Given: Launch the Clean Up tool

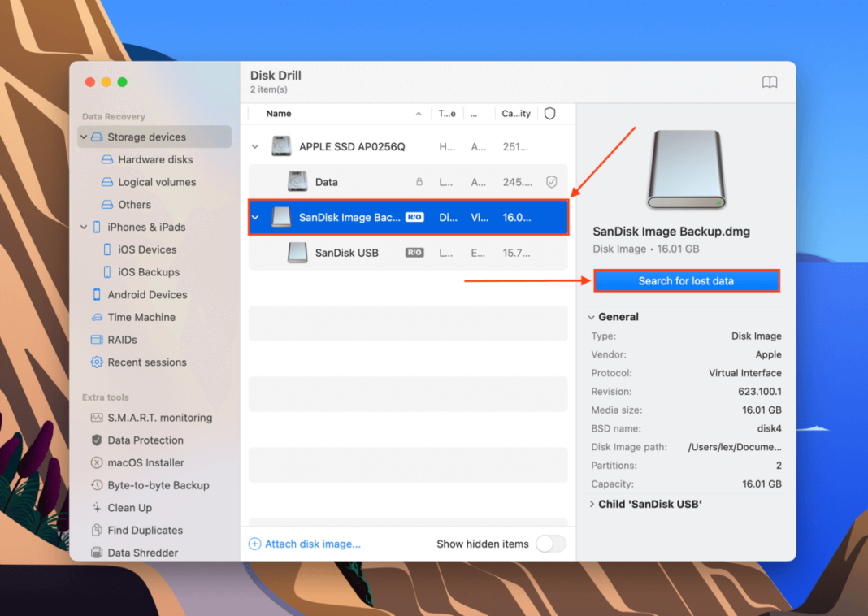Looking at the screenshot, I should click(129, 508).
